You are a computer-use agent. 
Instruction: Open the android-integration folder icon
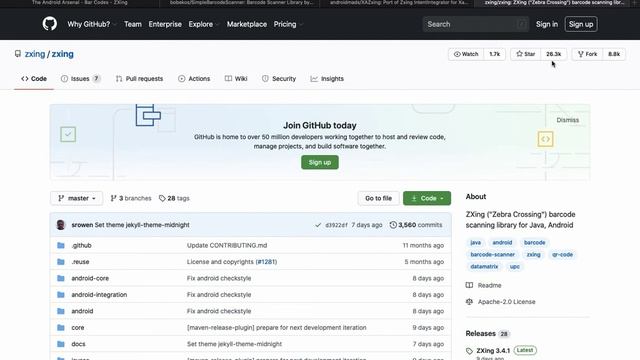click(61, 294)
